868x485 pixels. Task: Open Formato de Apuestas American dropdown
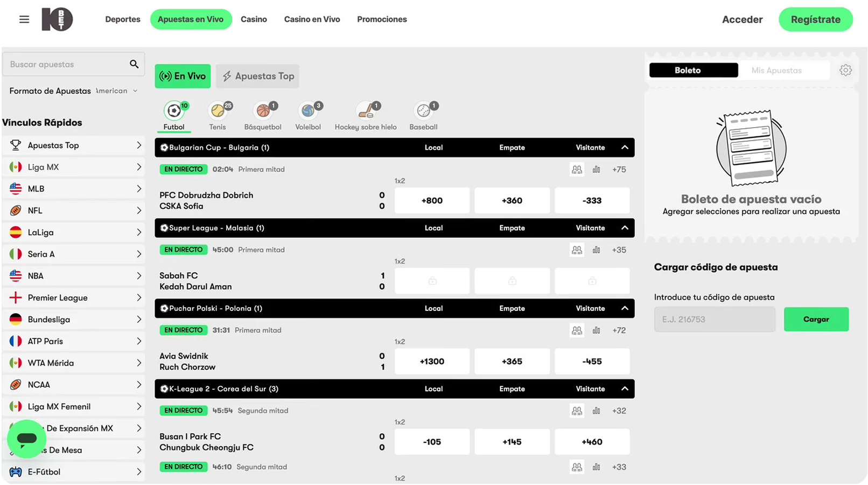(116, 91)
